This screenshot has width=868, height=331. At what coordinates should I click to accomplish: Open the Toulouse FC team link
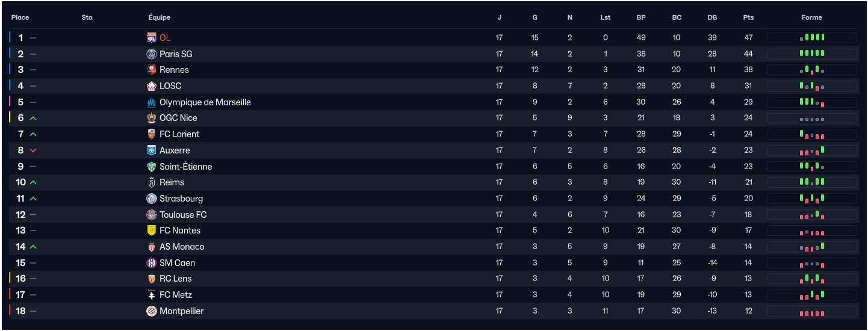point(183,215)
